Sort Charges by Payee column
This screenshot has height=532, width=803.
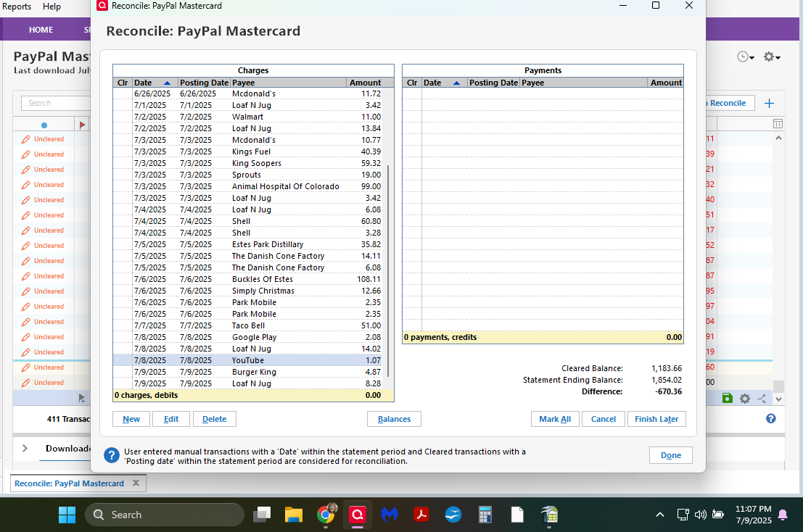(288, 83)
